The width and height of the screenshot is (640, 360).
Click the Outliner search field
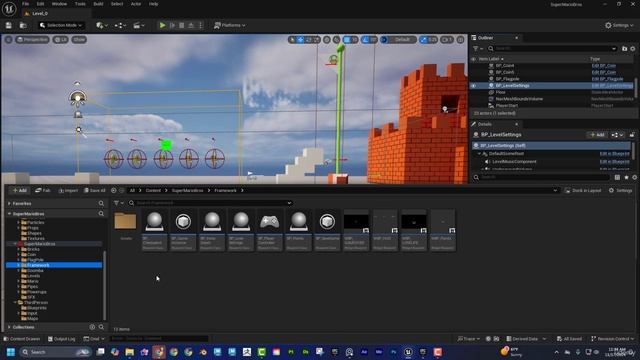[x=552, y=49]
